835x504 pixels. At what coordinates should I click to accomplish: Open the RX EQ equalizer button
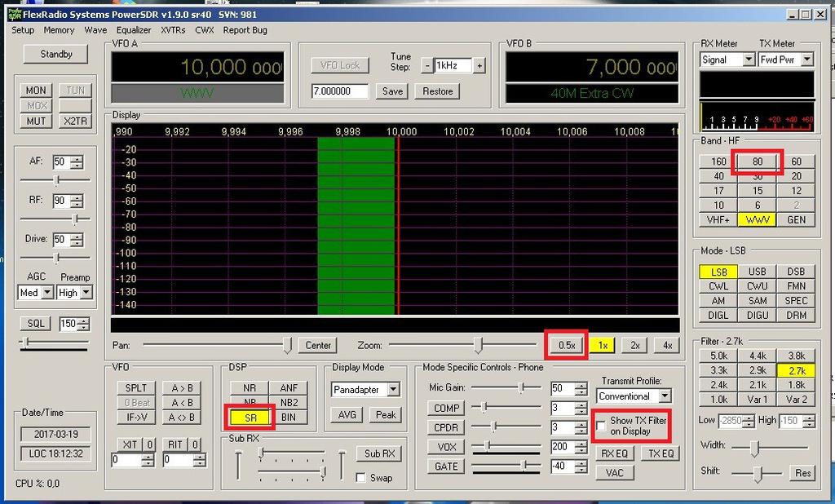coord(615,453)
